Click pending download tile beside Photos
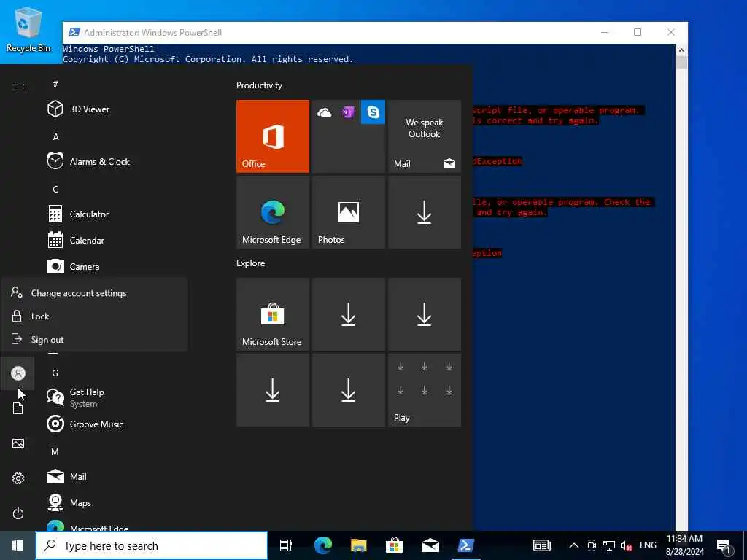747x560 pixels. click(425, 212)
